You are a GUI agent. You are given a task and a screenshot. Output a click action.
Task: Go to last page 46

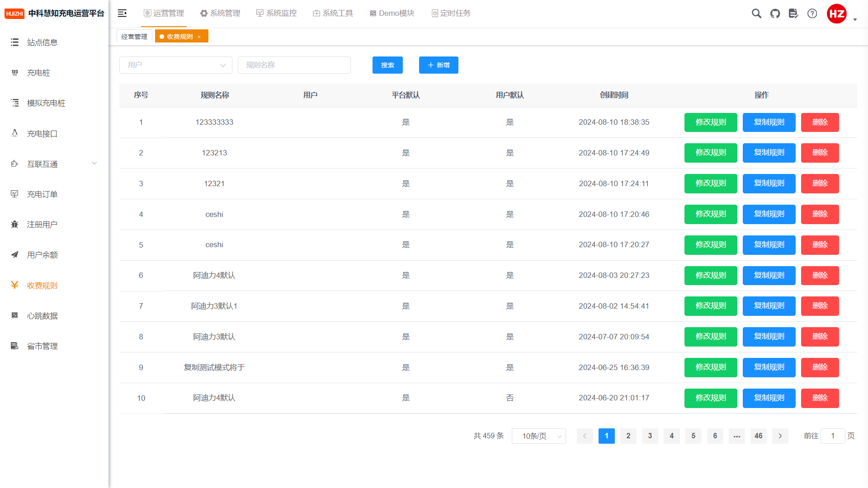[x=759, y=436]
